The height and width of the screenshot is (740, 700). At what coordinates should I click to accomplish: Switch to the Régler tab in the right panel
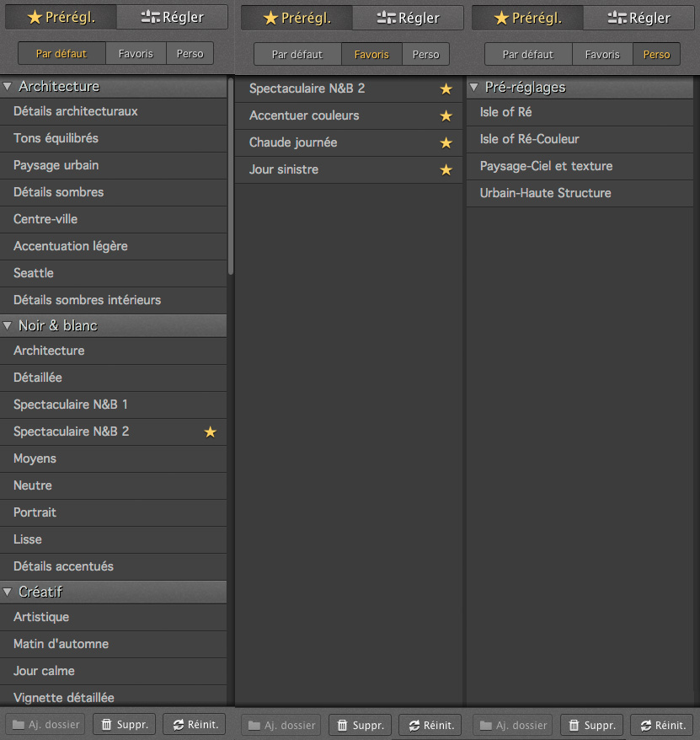[x=639, y=18]
